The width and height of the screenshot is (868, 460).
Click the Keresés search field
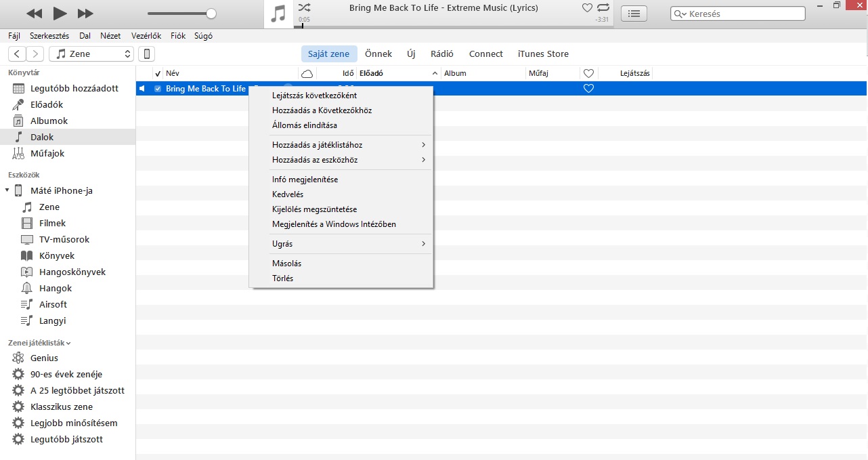tap(738, 14)
